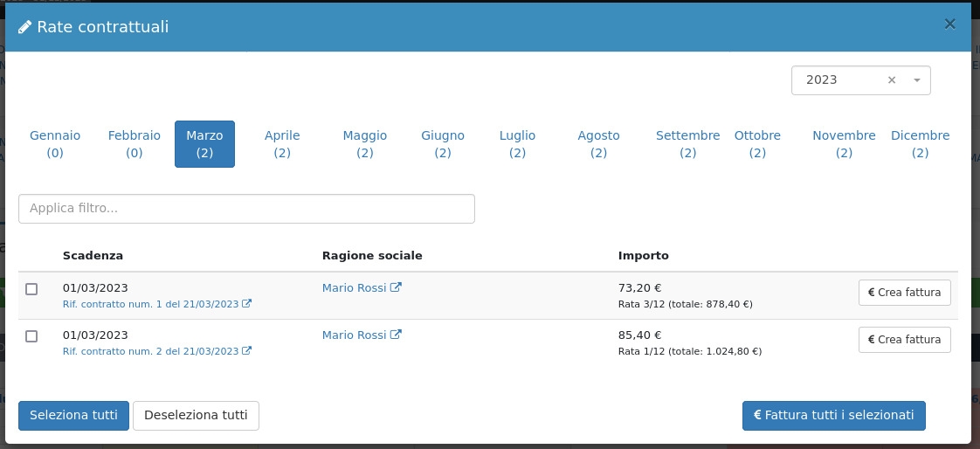Switch to the Gennaio tab
The image size is (980, 449).
coord(55,144)
